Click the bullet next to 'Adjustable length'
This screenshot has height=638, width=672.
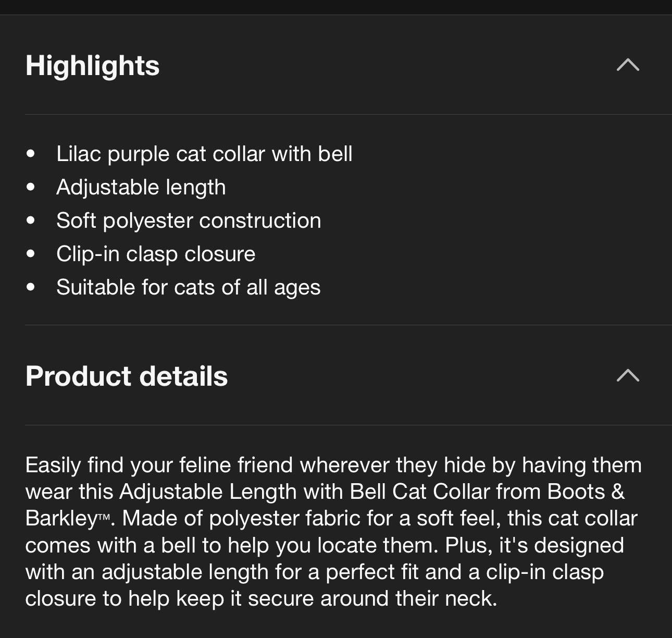tap(31, 187)
